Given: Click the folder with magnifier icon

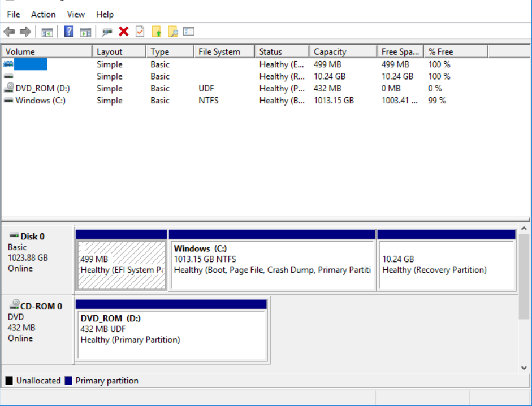Looking at the screenshot, I should (173, 32).
